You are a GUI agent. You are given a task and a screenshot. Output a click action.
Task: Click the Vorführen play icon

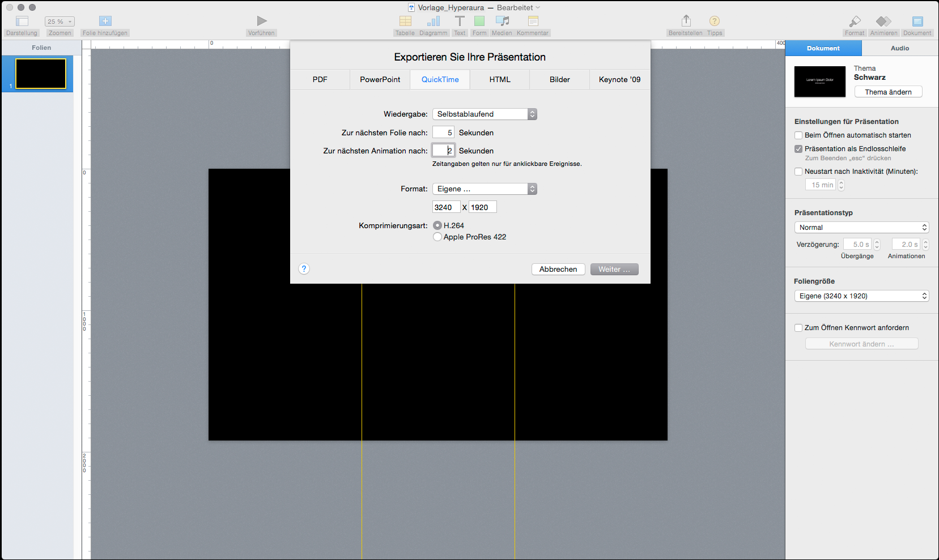261,21
